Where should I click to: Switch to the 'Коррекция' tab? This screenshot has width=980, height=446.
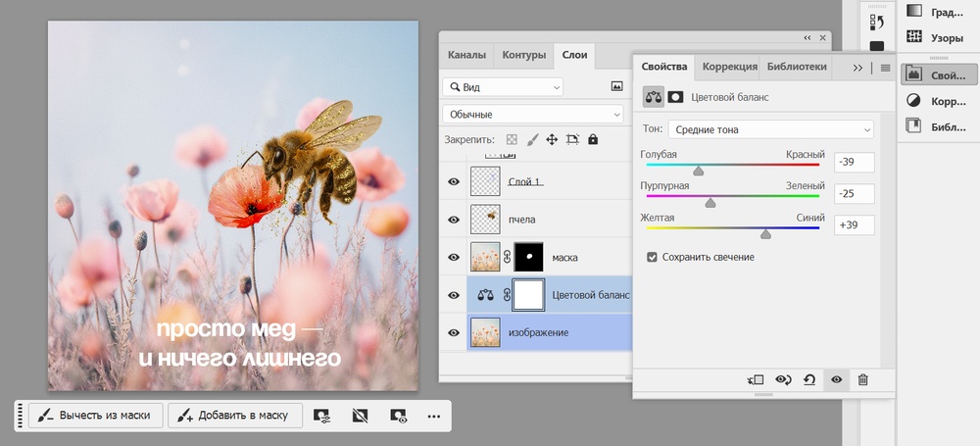click(x=729, y=67)
